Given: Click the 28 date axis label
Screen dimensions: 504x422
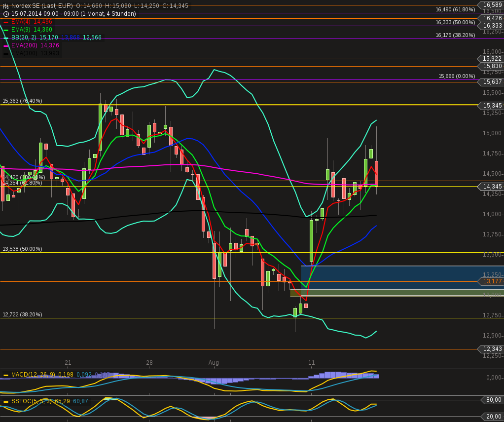Looking at the screenshot, I should point(149,363).
